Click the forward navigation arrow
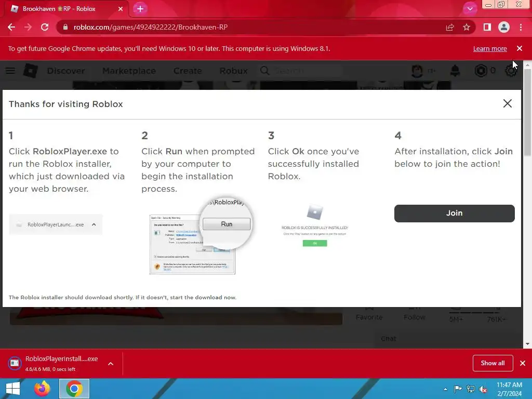The width and height of the screenshot is (532, 399). point(28,27)
